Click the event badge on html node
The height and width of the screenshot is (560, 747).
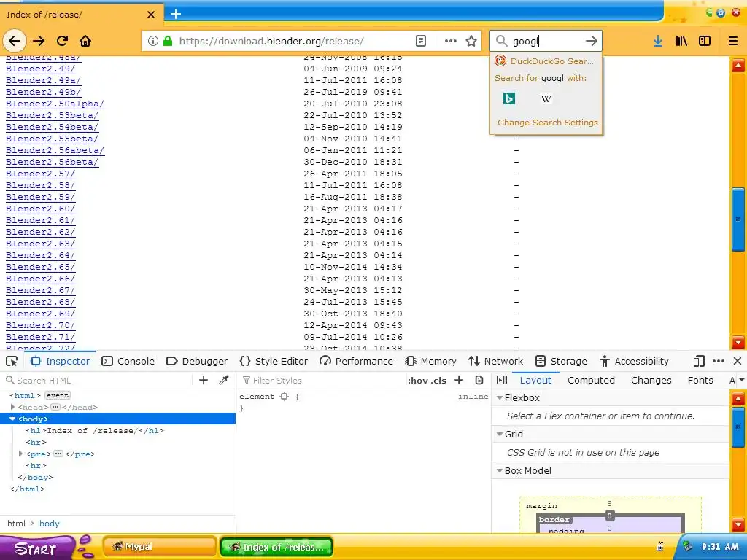coord(57,395)
